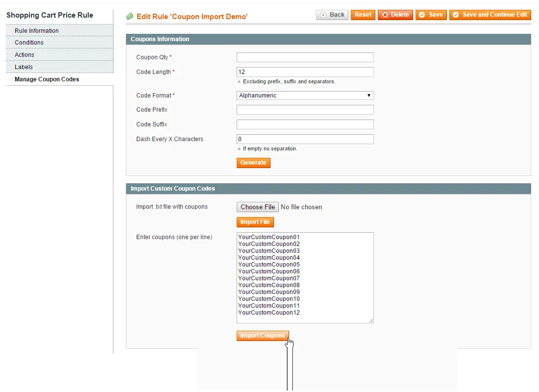Click the line YourCustomCoupon06
This screenshot has height=392, width=539.
click(269, 271)
